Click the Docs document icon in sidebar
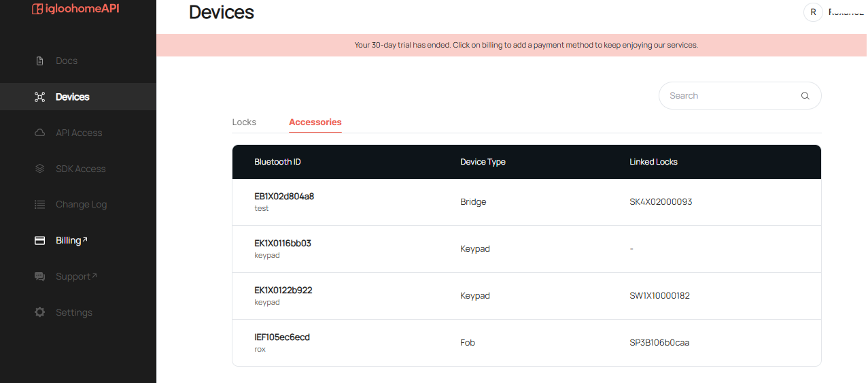868x383 pixels. (39, 61)
